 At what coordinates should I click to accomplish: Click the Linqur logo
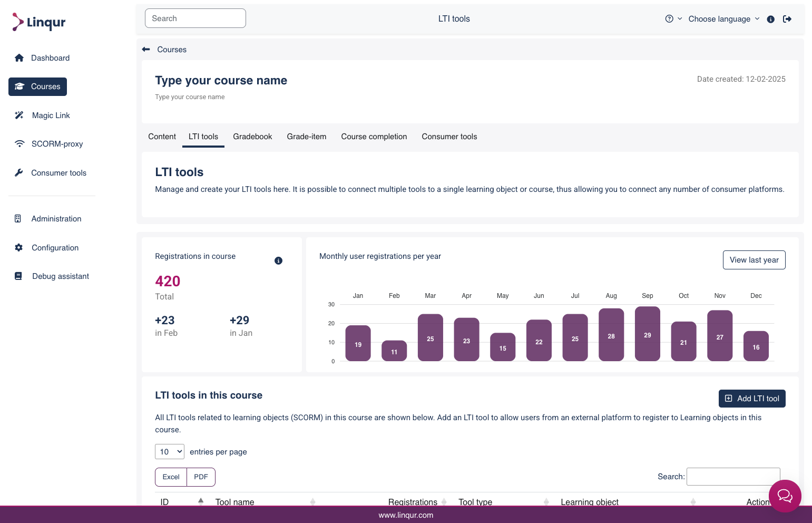(x=39, y=22)
